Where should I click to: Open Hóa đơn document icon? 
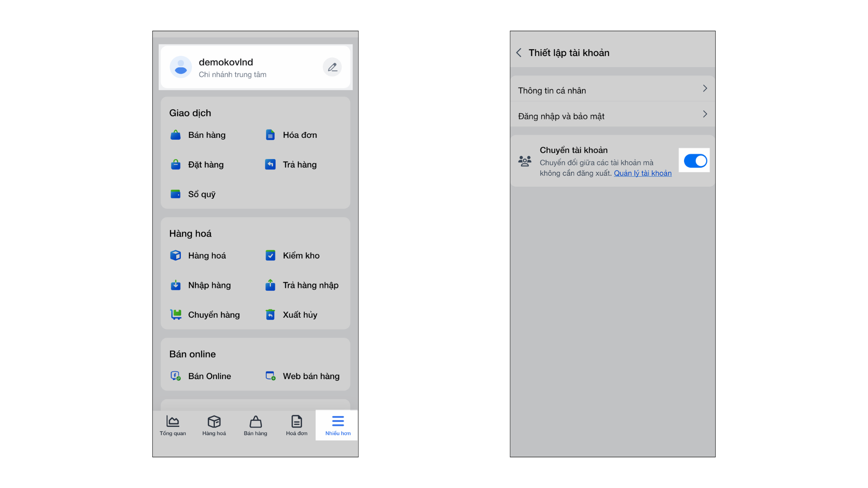pyautogui.click(x=270, y=135)
